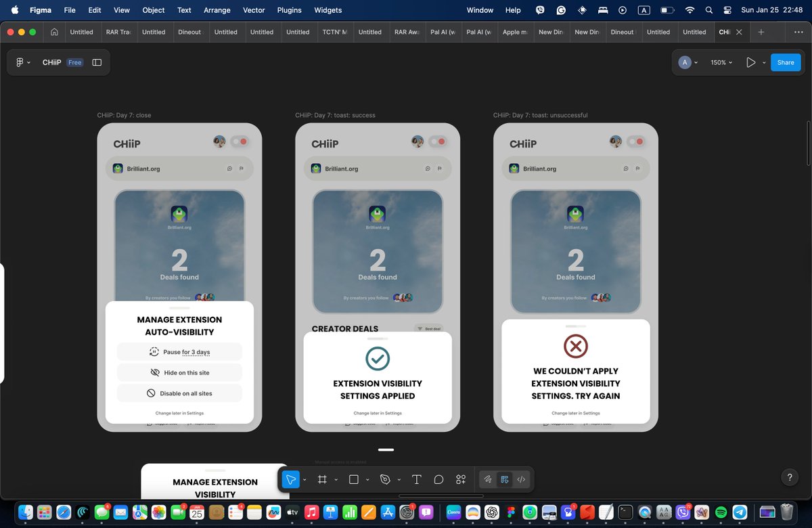Image resolution: width=812 pixels, height=528 pixels.
Task: Add a new tab with plus icon
Action: coord(761,32)
